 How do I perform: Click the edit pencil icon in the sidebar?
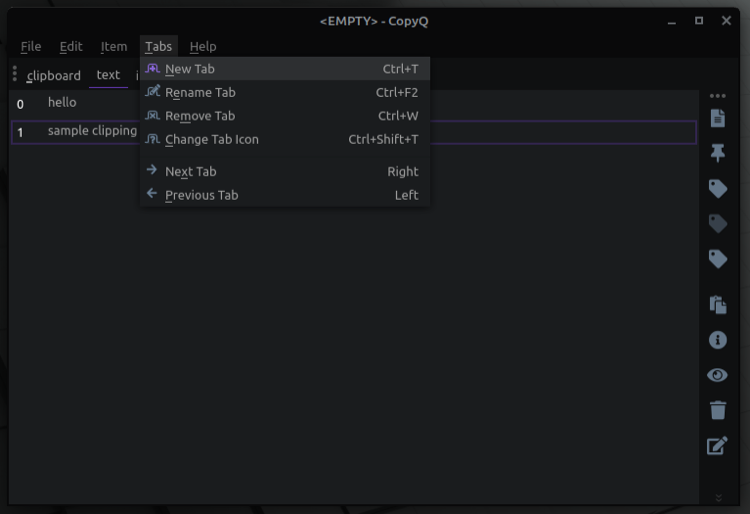717,446
